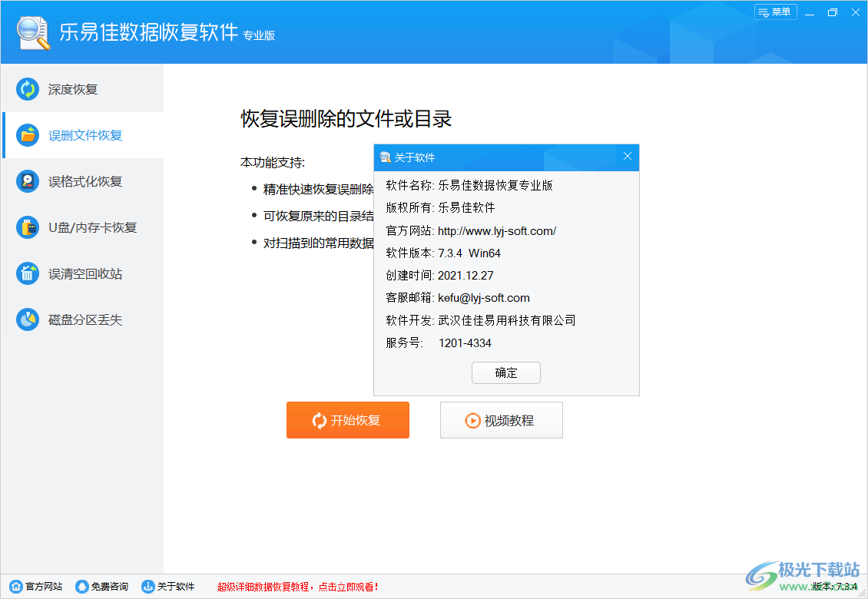Click the 服务号 1201-4334 text
Image resolution: width=868 pixels, height=599 pixels.
tap(439, 343)
